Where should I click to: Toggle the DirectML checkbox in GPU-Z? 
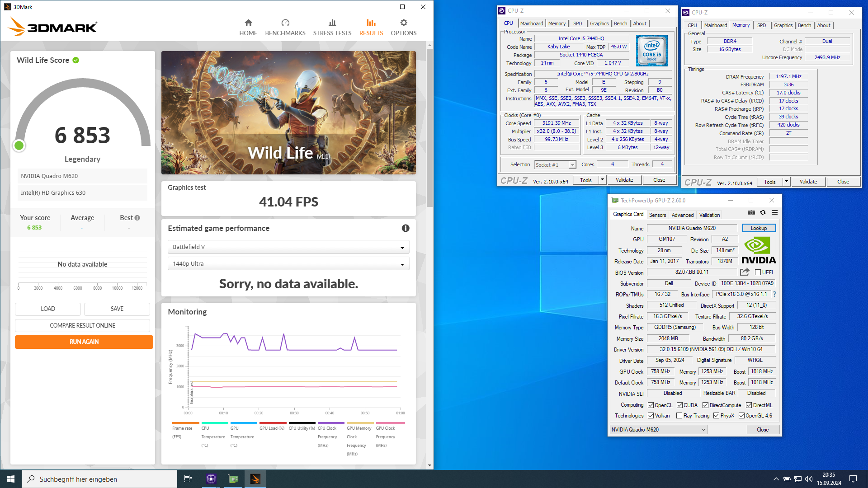pyautogui.click(x=749, y=405)
